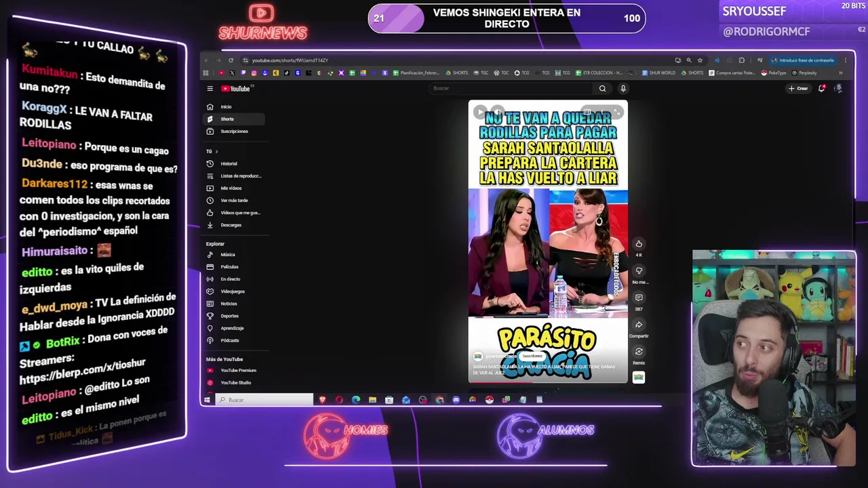This screenshot has width=868, height=488.
Task: Explore Deportes category
Action: click(235, 315)
